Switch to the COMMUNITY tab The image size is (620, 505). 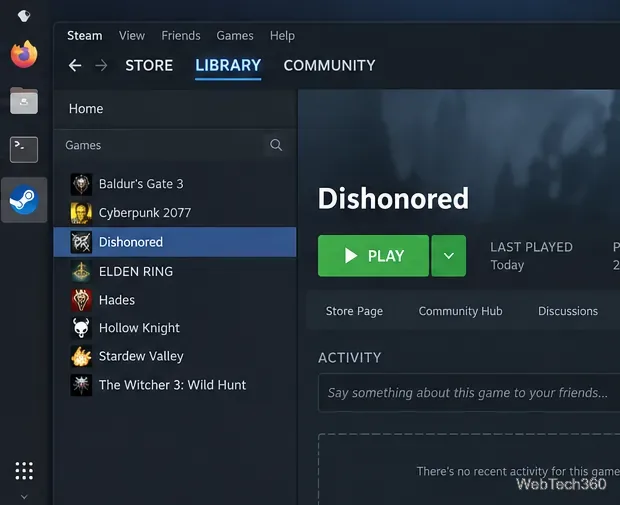coord(329,65)
